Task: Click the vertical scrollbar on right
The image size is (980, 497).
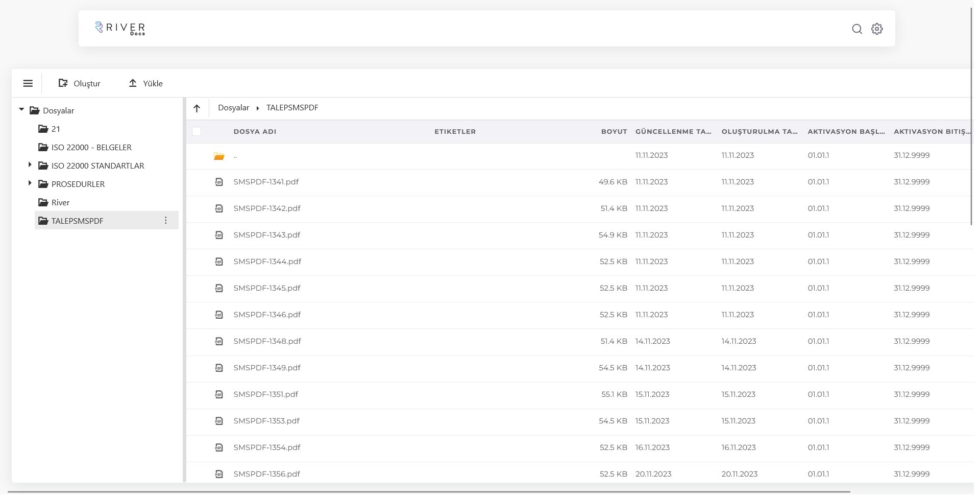Action: click(971, 117)
